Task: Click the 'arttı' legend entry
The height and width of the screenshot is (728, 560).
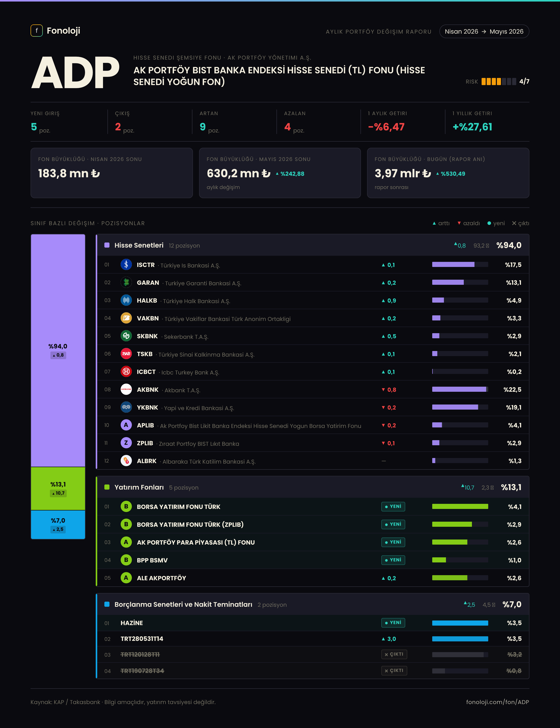Action: coord(441,223)
